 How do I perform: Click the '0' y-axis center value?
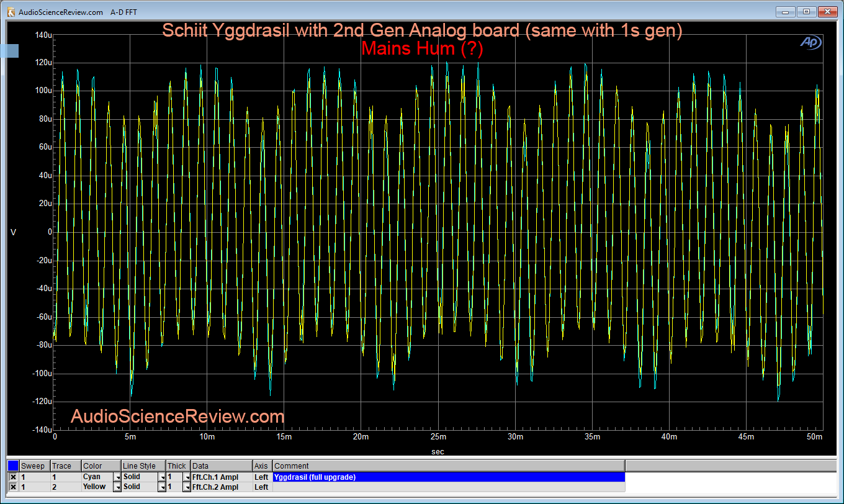48,232
